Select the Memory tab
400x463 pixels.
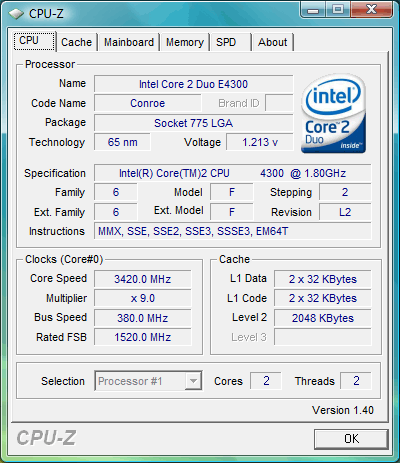point(185,42)
